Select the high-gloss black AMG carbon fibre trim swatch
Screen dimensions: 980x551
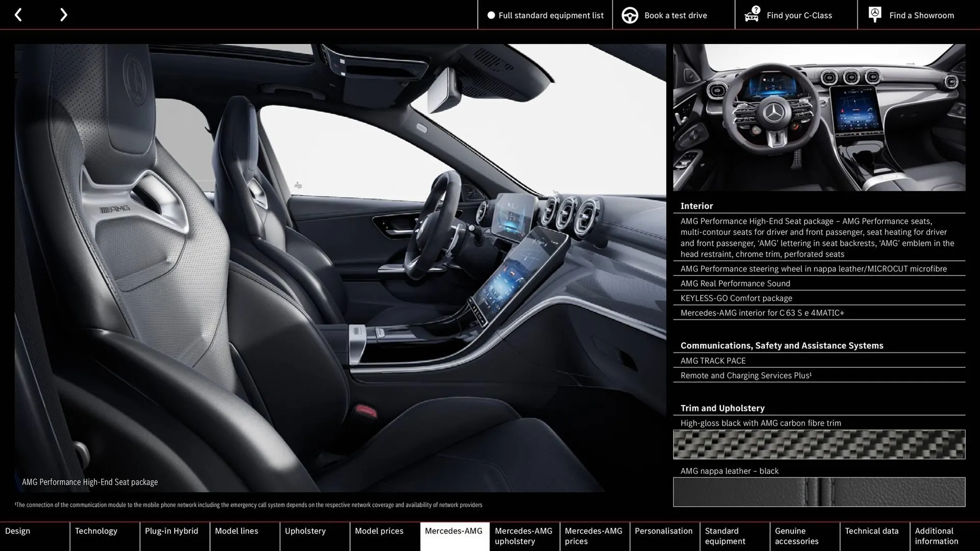[x=819, y=444]
